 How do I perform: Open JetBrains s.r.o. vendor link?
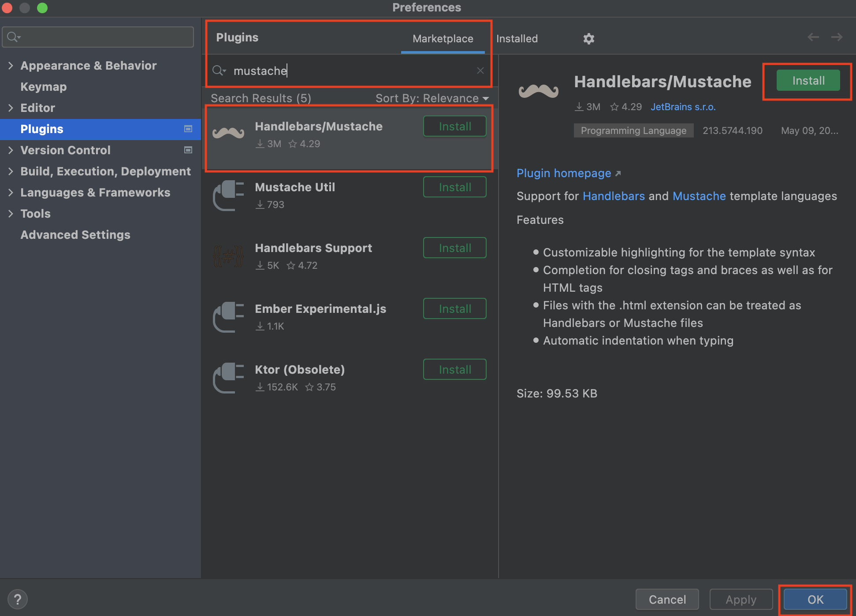683,107
